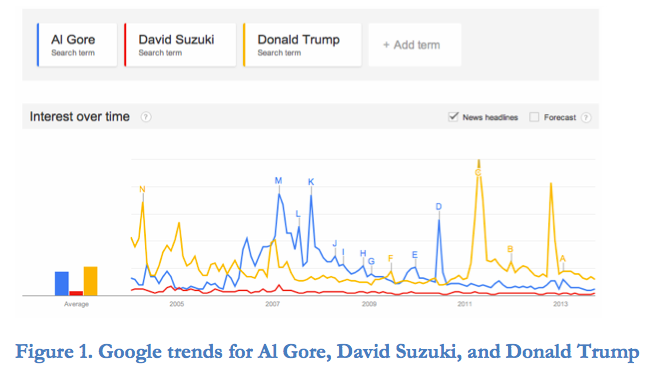Click headline marker N on the chart
Viewport: 649px width, 369px height.
[x=142, y=189]
